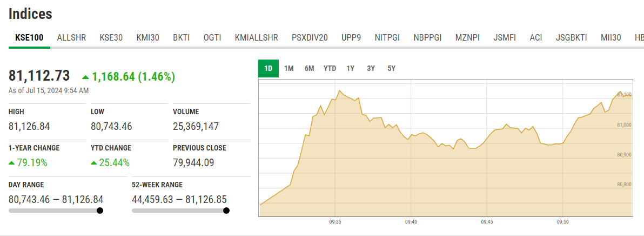This screenshot has width=644, height=236.
Task: Switch to the PSXDIV20 tab
Action: tap(310, 38)
